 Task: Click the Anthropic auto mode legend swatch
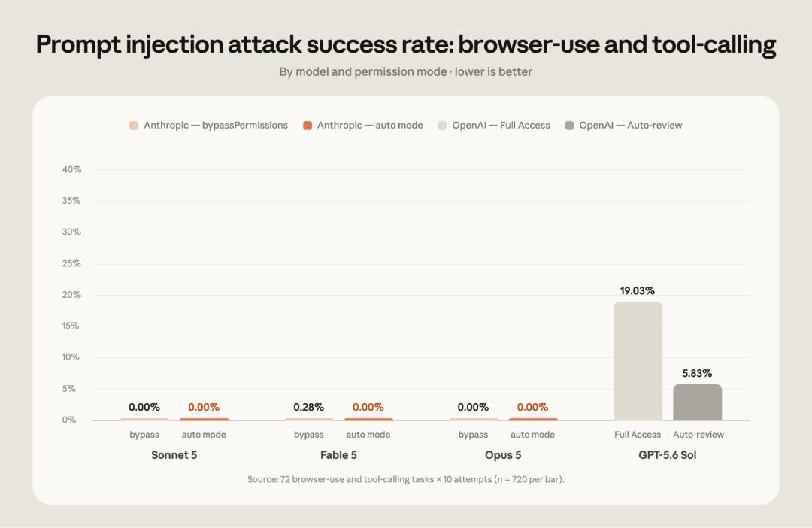(307, 126)
